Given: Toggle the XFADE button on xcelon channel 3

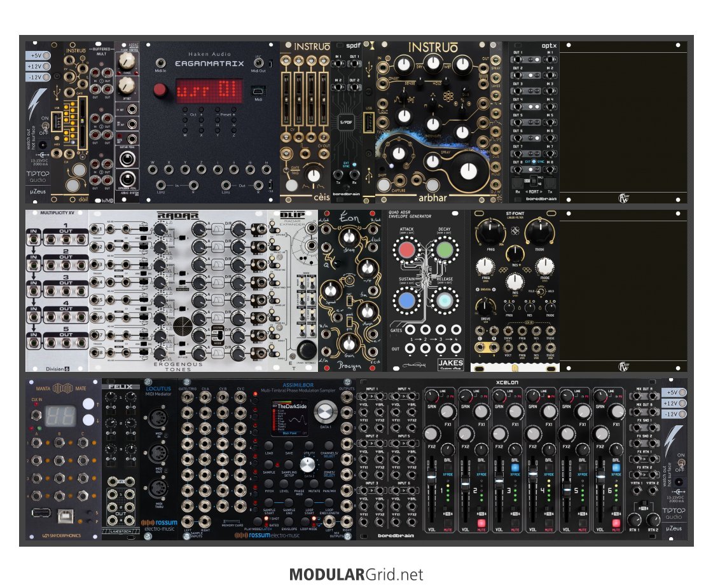Looking at the screenshot, I should (515, 467).
